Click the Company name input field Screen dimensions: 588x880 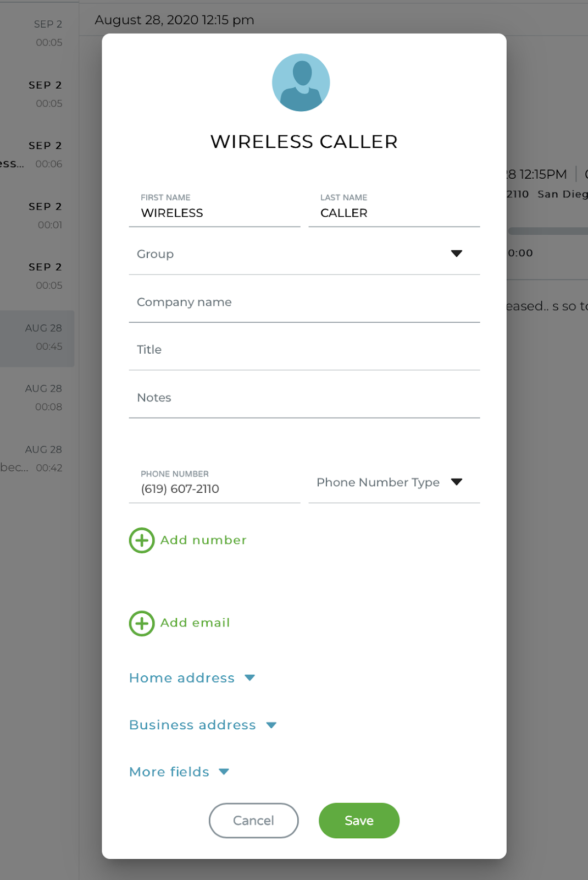(304, 302)
